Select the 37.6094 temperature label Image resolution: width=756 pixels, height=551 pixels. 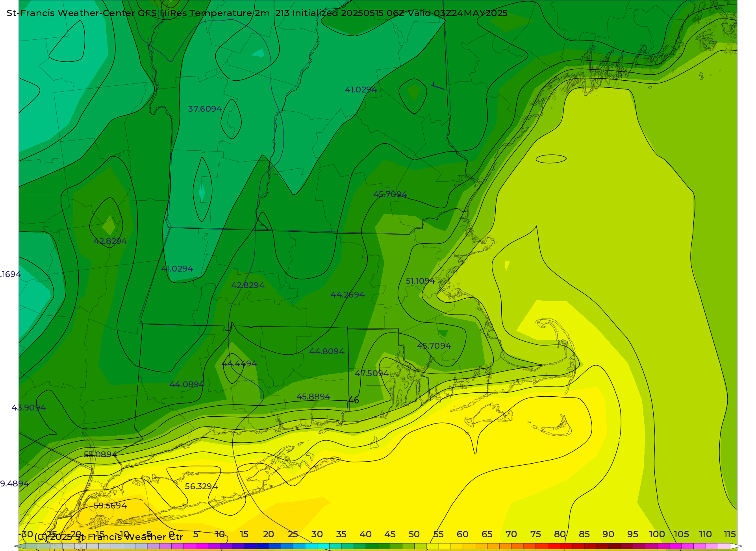coord(205,109)
